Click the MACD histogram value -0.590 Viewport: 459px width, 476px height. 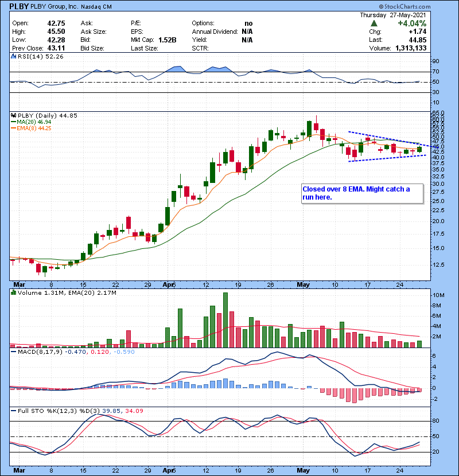click(x=124, y=352)
